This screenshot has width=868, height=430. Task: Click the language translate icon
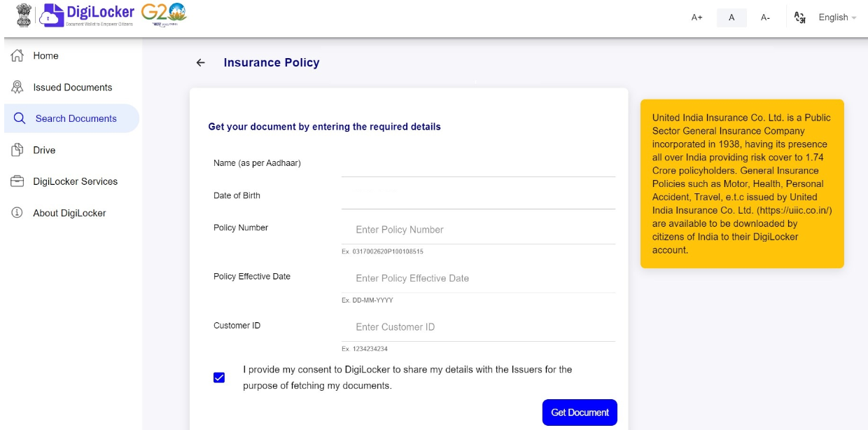click(x=800, y=18)
